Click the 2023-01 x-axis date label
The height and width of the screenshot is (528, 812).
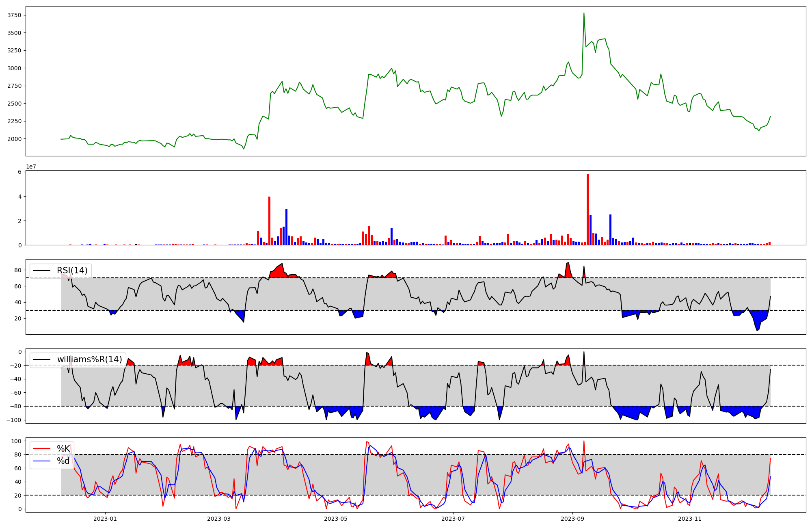point(105,519)
